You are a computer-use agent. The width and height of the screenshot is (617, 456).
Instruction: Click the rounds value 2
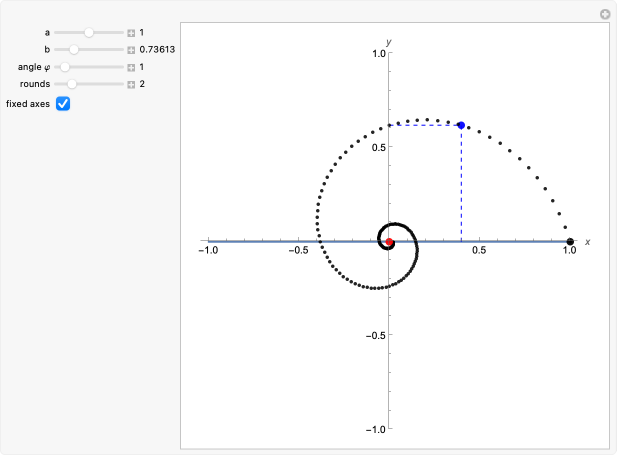point(142,84)
